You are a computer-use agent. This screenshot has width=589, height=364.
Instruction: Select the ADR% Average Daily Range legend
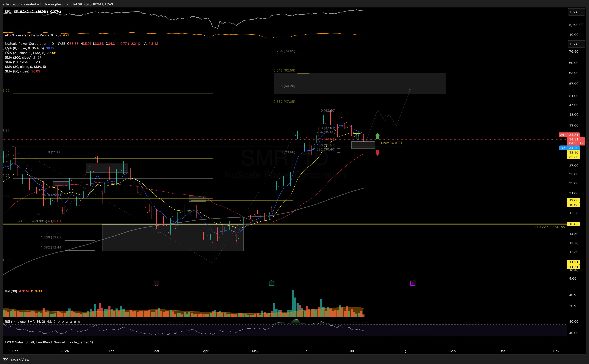(x=33, y=35)
